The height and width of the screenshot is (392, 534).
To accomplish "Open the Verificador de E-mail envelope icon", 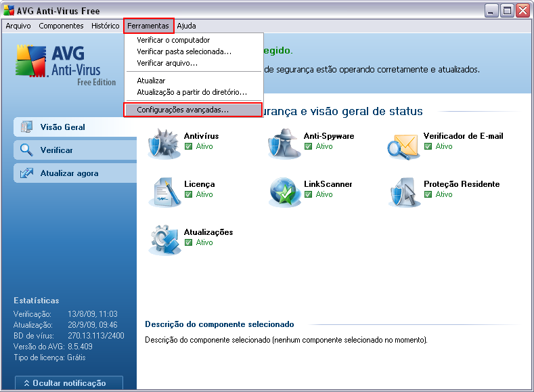I will (x=403, y=146).
